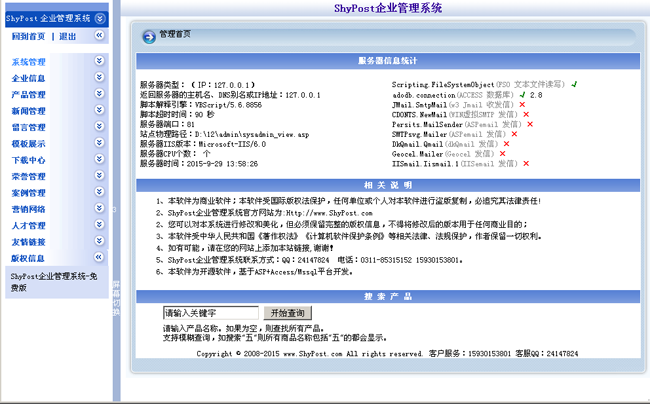
Task: Click the 脚本超时时间 90 秒 line
Action: click(177, 114)
